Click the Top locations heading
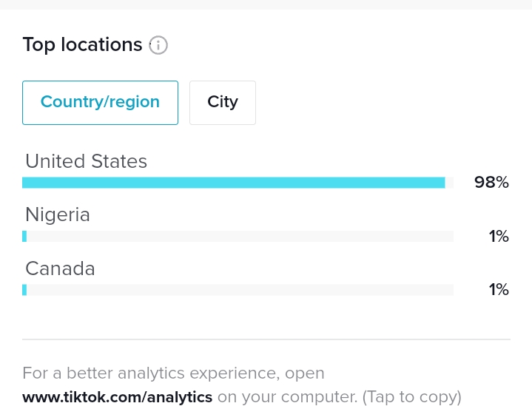Viewport: 532px width, 406px height. 82,45
